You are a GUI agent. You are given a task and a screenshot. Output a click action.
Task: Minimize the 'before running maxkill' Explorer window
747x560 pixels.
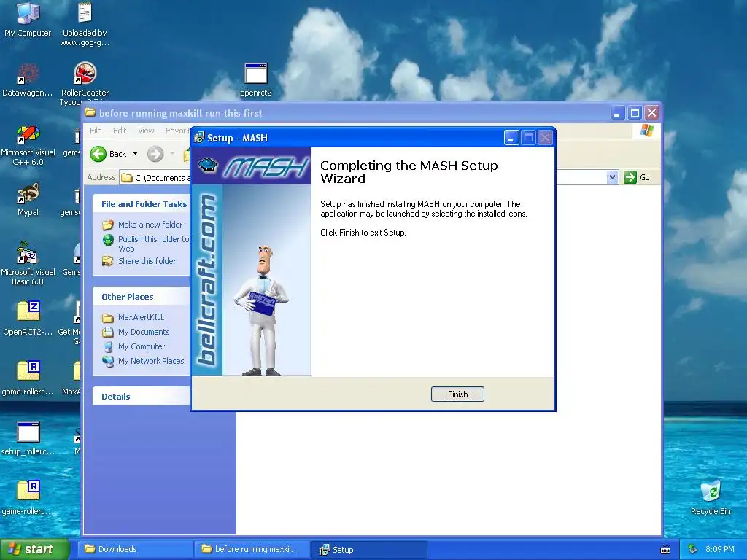click(618, 113)
